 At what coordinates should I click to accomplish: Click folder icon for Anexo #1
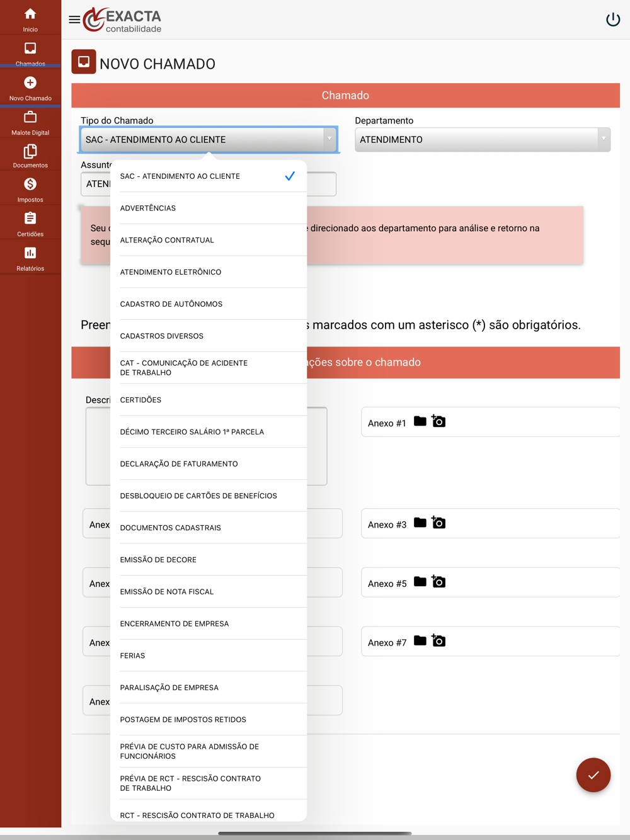pyautogui.click(x=420, y=421)
